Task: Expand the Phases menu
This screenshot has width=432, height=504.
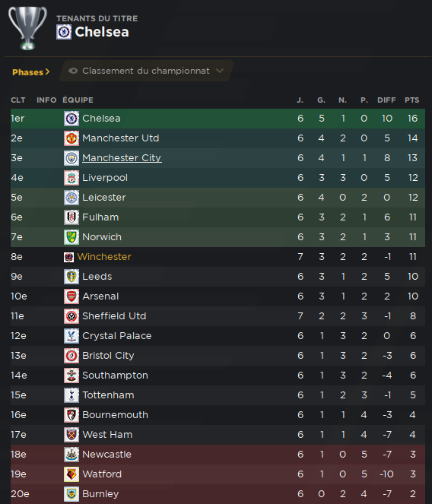Action: (x=31, y=72)
